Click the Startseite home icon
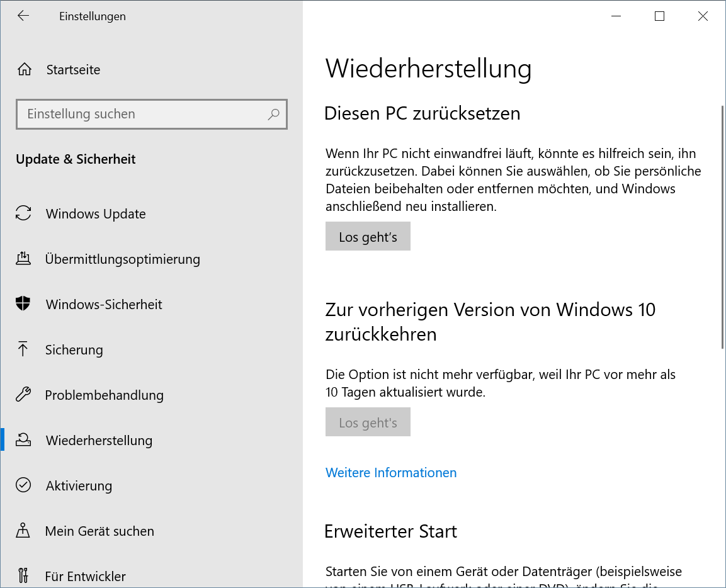Viewport: 726px width, 588px height. pos(24,69)
